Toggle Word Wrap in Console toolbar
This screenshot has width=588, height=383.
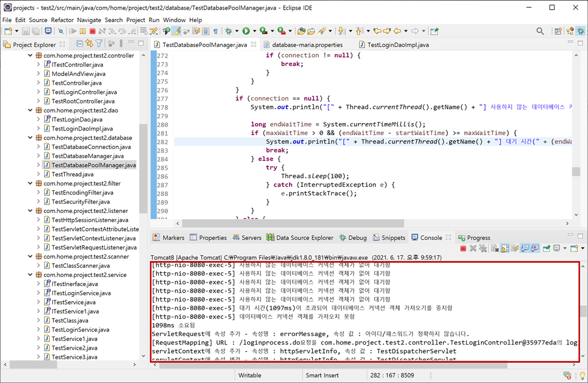(x=515, y=248)
